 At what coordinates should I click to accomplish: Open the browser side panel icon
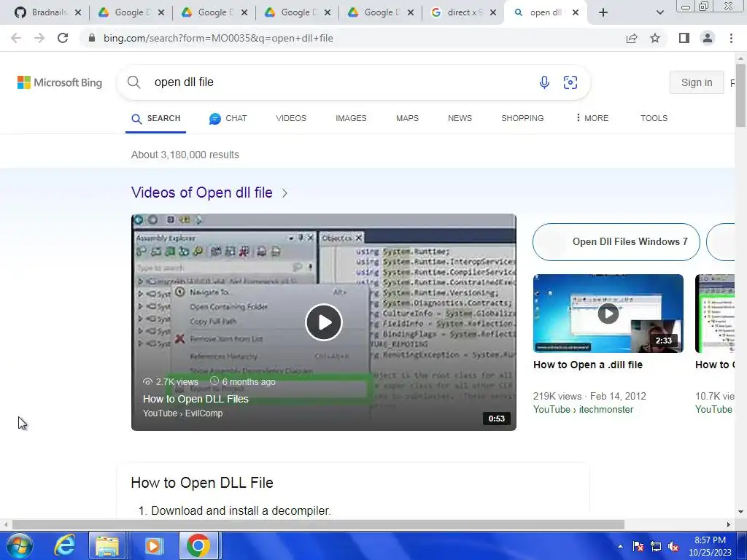click(x=684, y=38)
